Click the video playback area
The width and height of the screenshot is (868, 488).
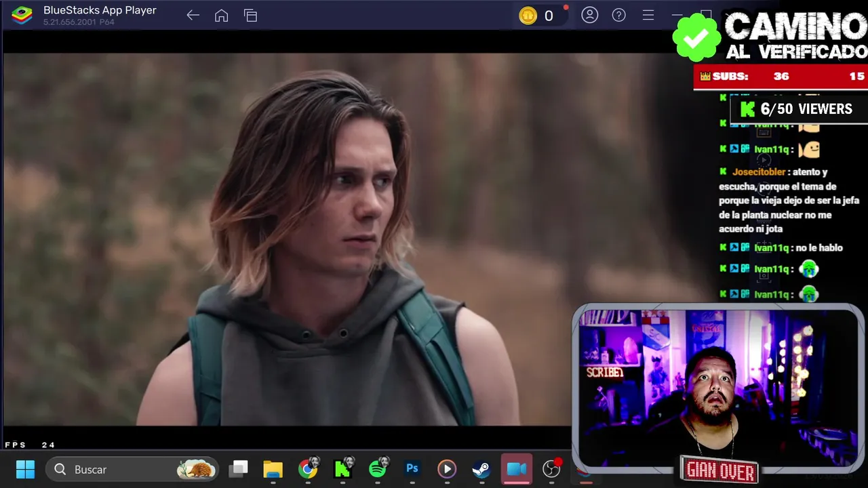(288, 239)
